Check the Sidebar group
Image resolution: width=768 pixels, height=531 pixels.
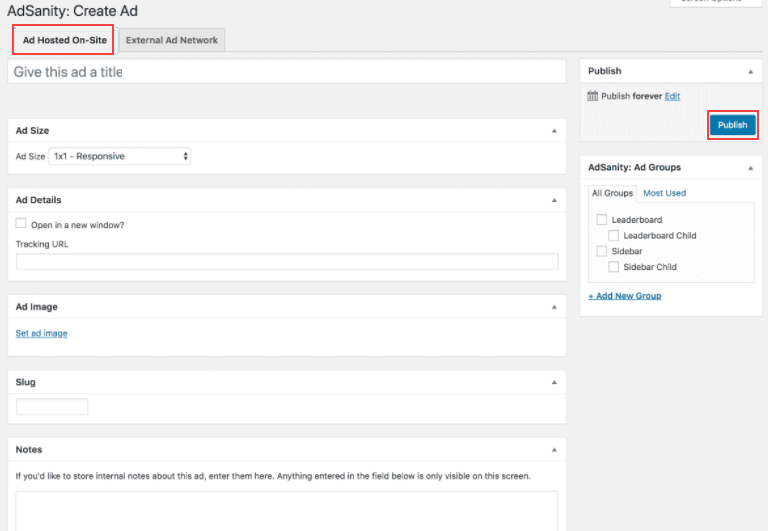pos(601,251)
